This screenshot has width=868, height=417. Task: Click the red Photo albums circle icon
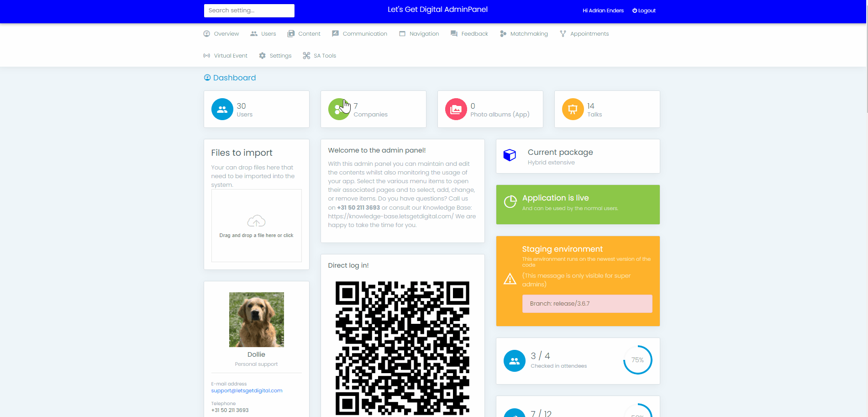[456, 110]
